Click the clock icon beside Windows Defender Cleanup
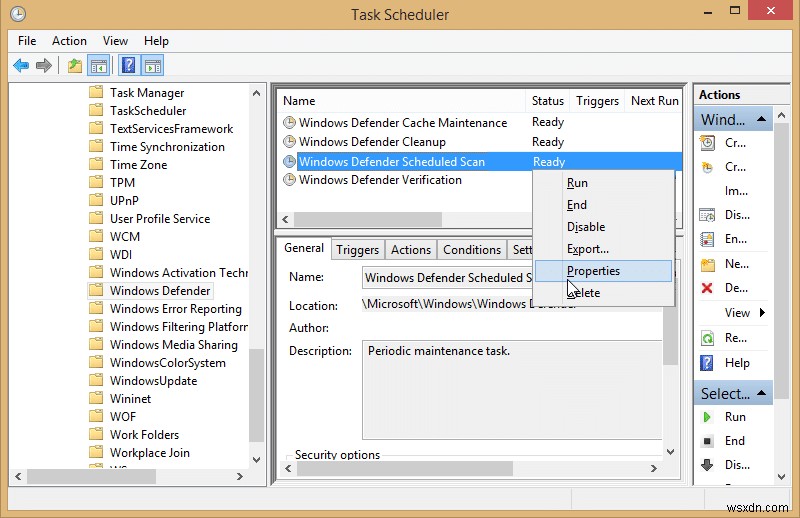The image size is (800, 518). click(x=289, y=141)
